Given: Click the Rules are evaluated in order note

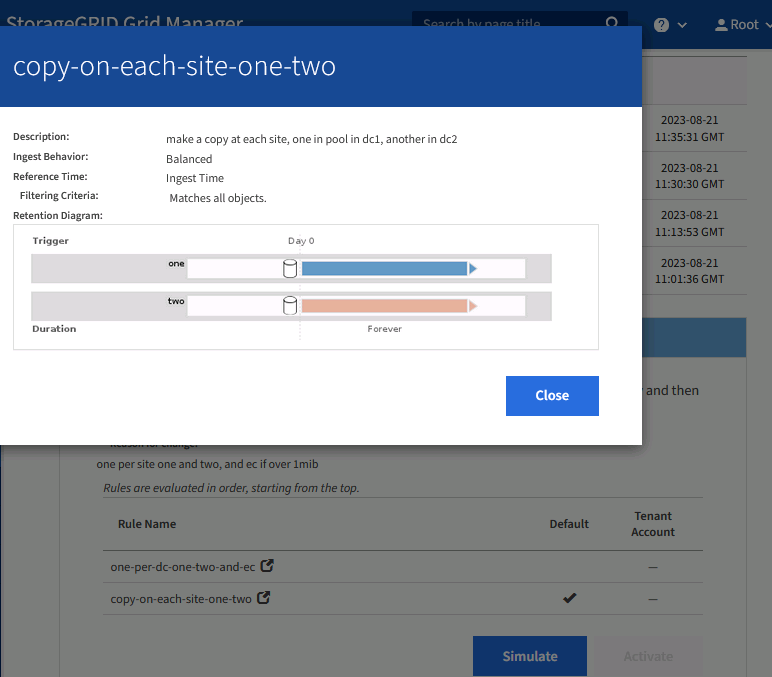Looking at the screenshot, I should pos(231,488).
